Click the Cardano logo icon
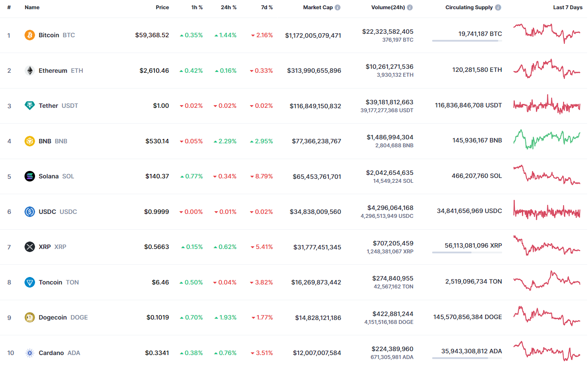The image size is (588, 366). [x=30, y=353]
